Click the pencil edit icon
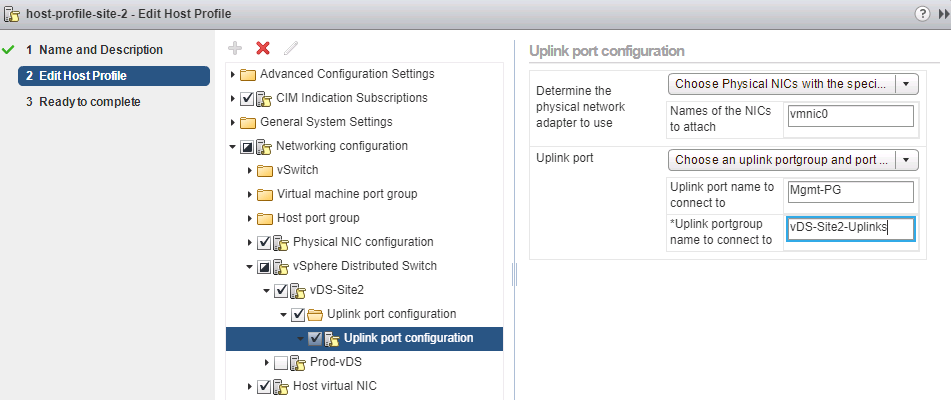 pos(291,48)
